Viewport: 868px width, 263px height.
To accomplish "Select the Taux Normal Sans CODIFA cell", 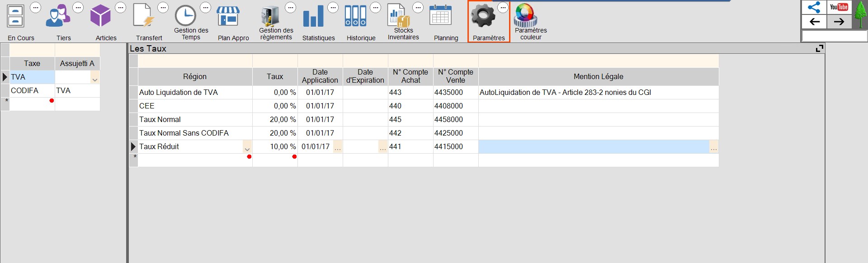I will 195,133.
